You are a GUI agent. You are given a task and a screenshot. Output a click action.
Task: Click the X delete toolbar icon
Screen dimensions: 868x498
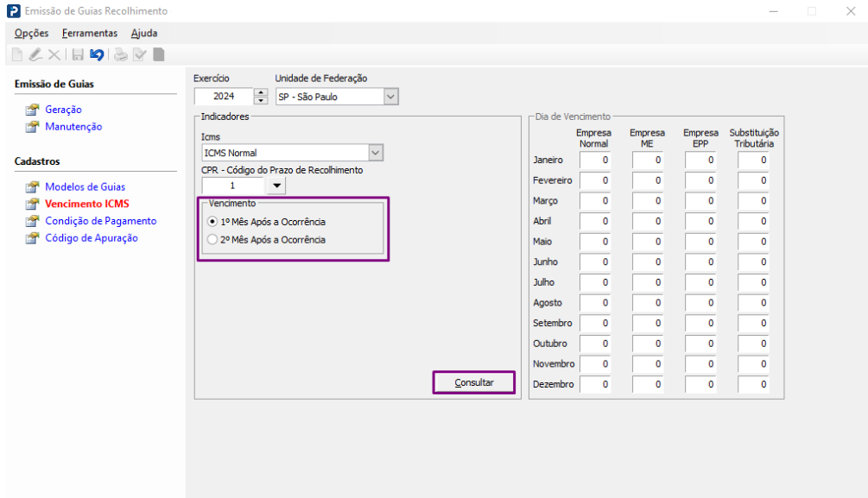pyautogui.click(x=54, y=54)
